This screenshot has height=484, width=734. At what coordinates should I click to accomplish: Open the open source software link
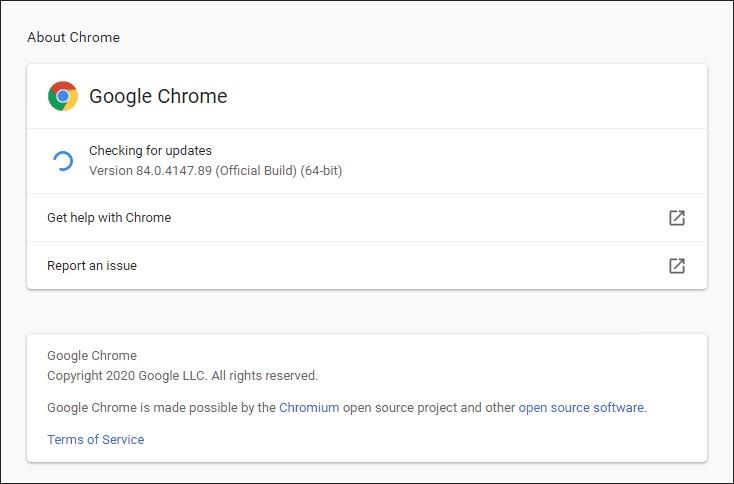click(581, 408)
